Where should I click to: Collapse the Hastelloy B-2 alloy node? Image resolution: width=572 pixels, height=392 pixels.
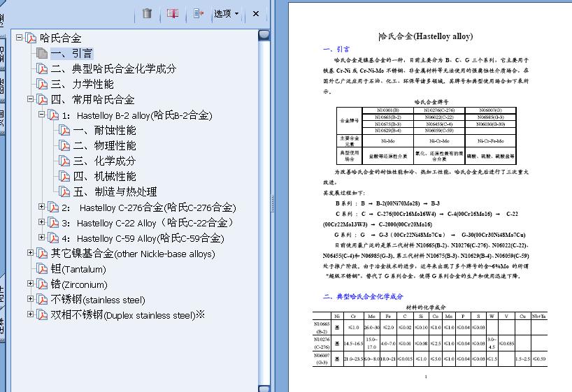pos(41,115)
